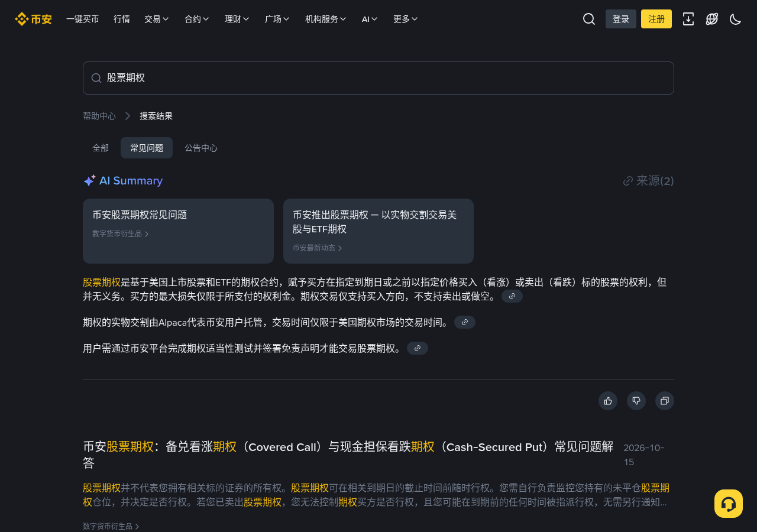The height and width of the screenshot is (532, 757).
Task: Click 搜索结果 breadcrumb text
Action: (156, 116)
